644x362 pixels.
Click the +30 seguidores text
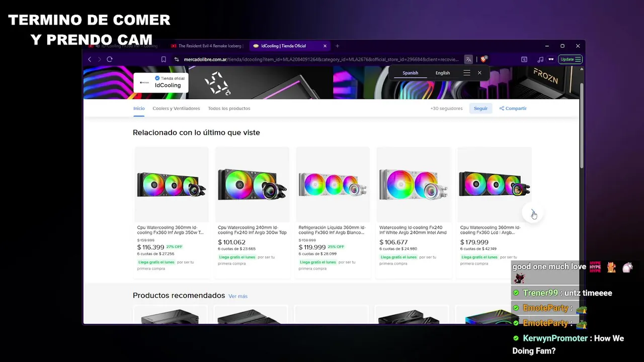[446, 109]
